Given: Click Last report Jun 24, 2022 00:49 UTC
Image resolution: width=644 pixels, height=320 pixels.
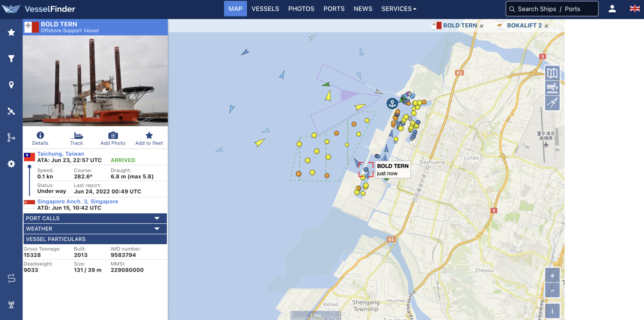Looking at the screenshot, I should (107, 192).
